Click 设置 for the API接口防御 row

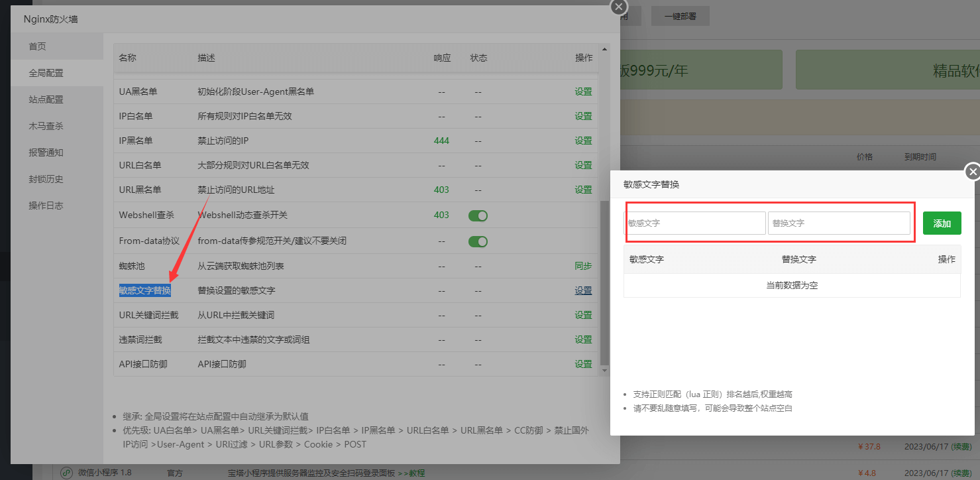tap(583, 364)
